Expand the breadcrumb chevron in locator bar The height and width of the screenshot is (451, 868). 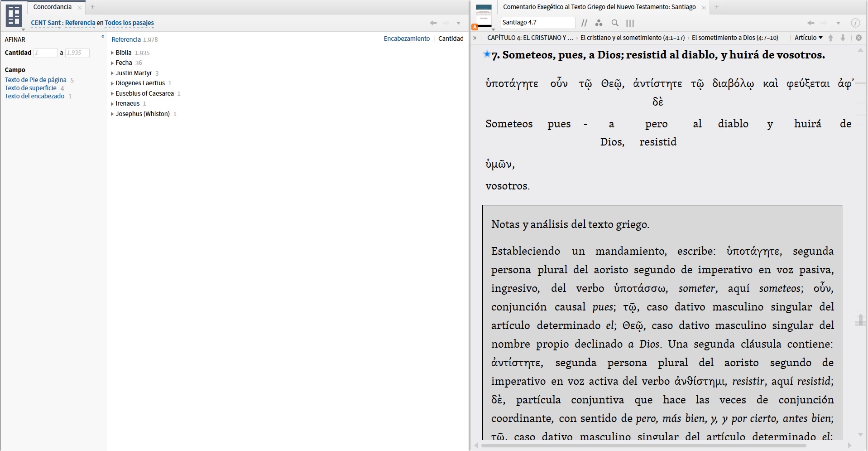point(475,38)
